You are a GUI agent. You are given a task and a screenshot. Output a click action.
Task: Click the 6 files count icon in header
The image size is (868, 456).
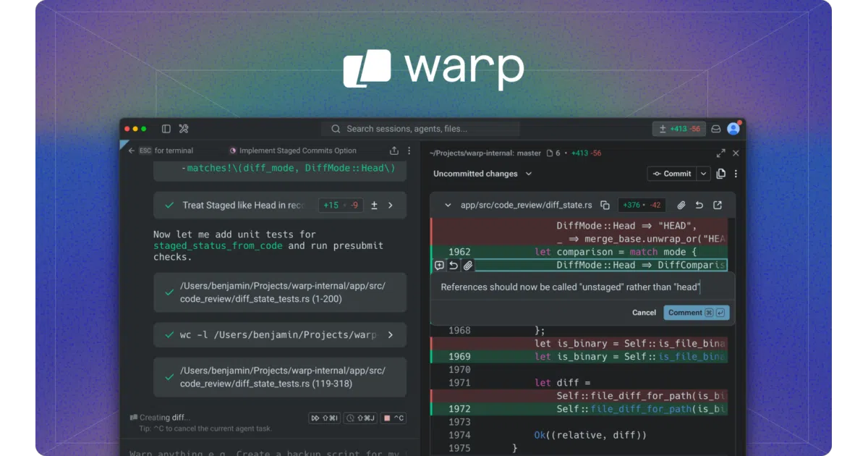[x=553, y=153]
